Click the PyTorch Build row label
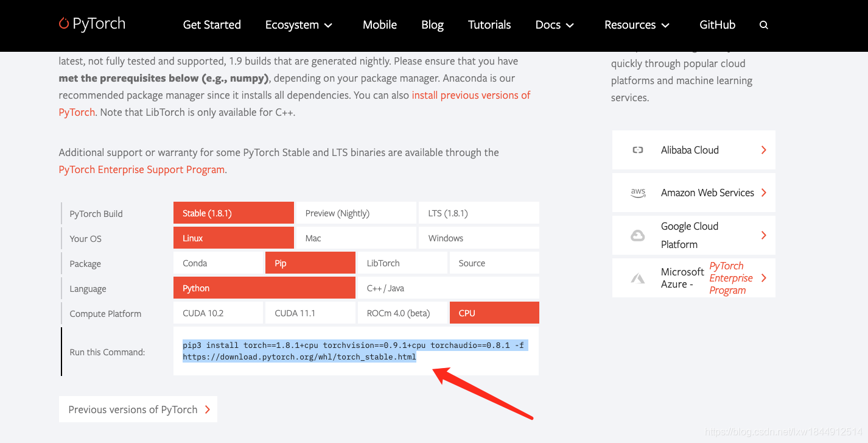 [96, 214]
